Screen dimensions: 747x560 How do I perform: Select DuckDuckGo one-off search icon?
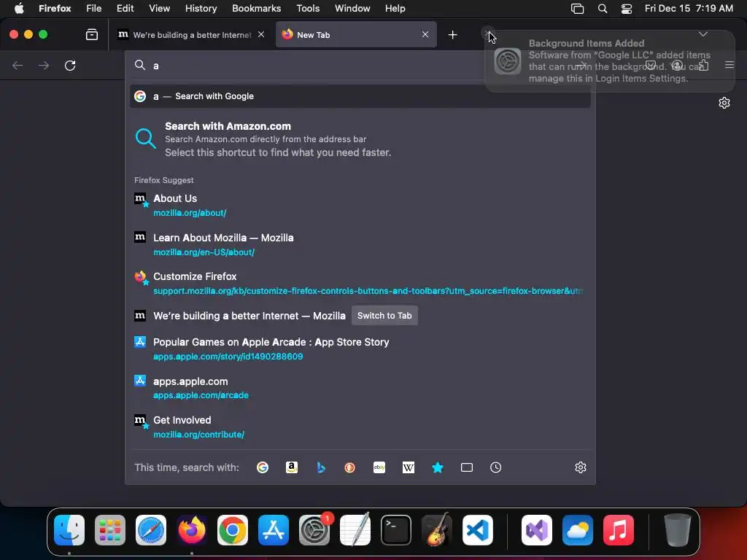[349, 467]
